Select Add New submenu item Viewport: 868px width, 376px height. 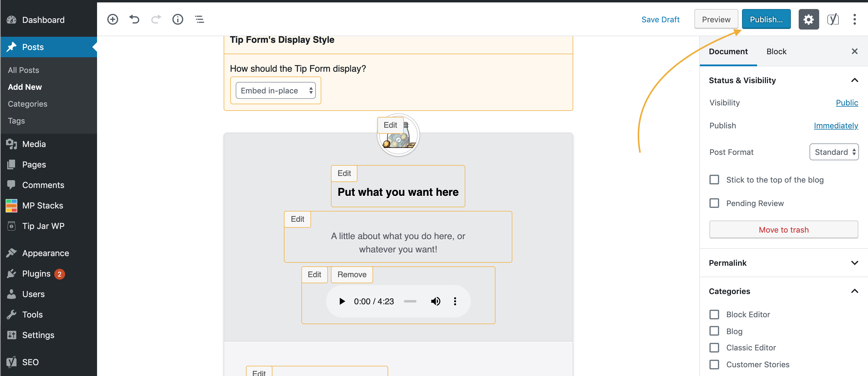click(x=25, y=87)
